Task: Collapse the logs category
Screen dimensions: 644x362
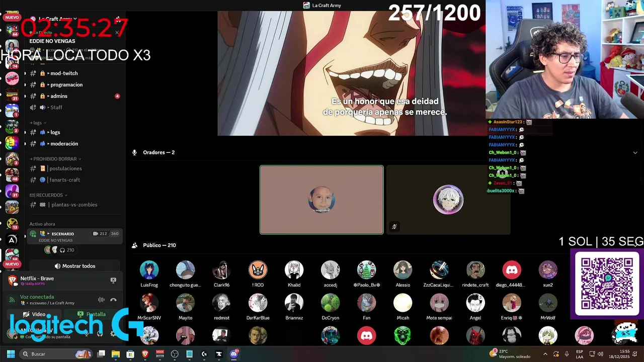Action: pos(38,123)
